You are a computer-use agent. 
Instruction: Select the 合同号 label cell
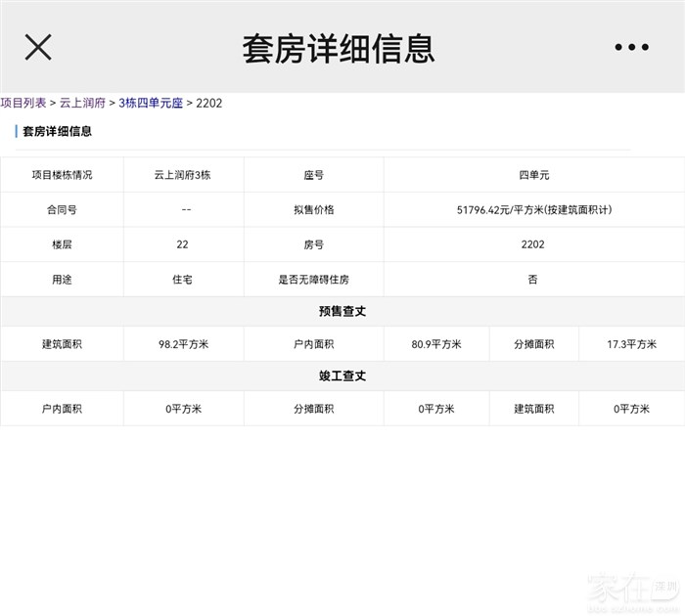coord(62,210)
